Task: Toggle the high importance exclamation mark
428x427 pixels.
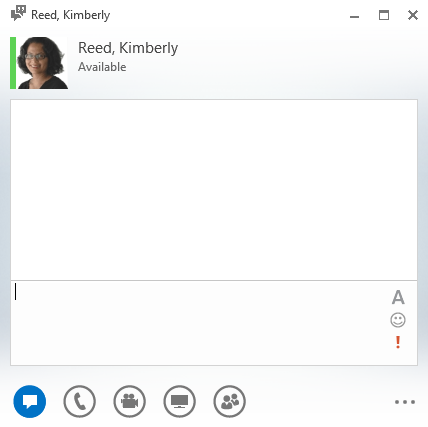Action: tap(398, 342)
